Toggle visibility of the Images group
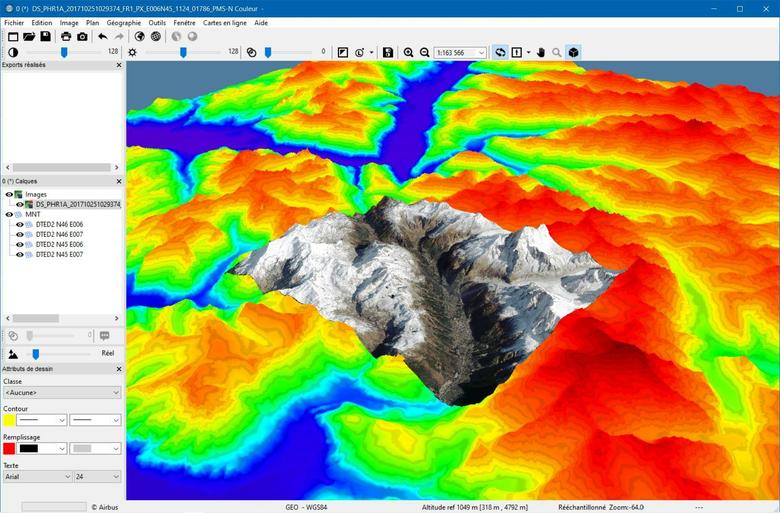The width and height of the screenshot is (780, 513). (9, 195)
